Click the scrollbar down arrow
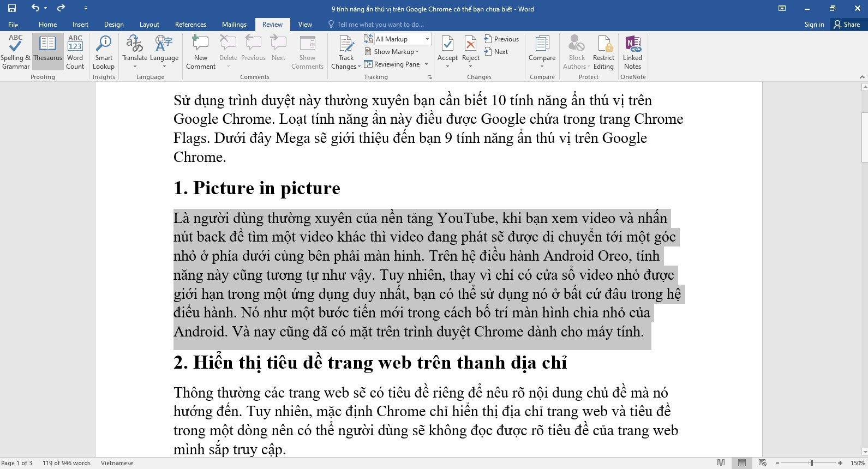Image resolution: width=868 pixels, height=469 pixels. [x=864, y=452]
